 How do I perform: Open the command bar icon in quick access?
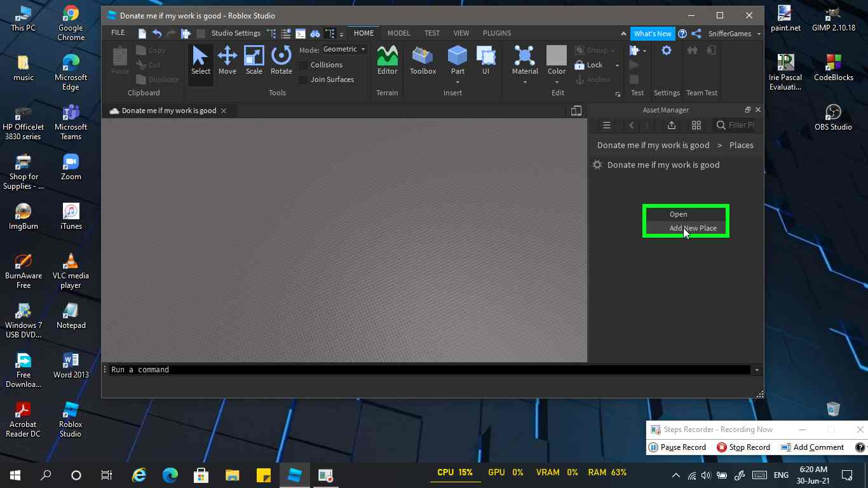(301, 34)
